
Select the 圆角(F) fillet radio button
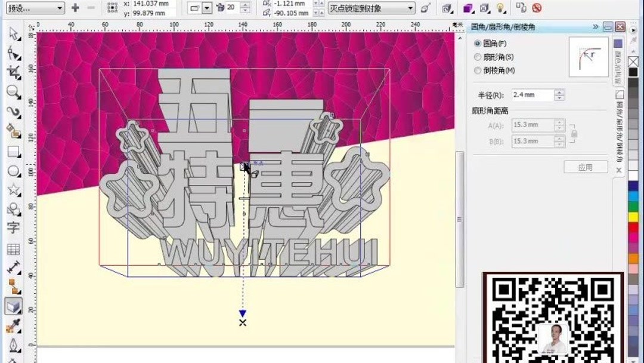pyautogui.click(x=476, y=44)
